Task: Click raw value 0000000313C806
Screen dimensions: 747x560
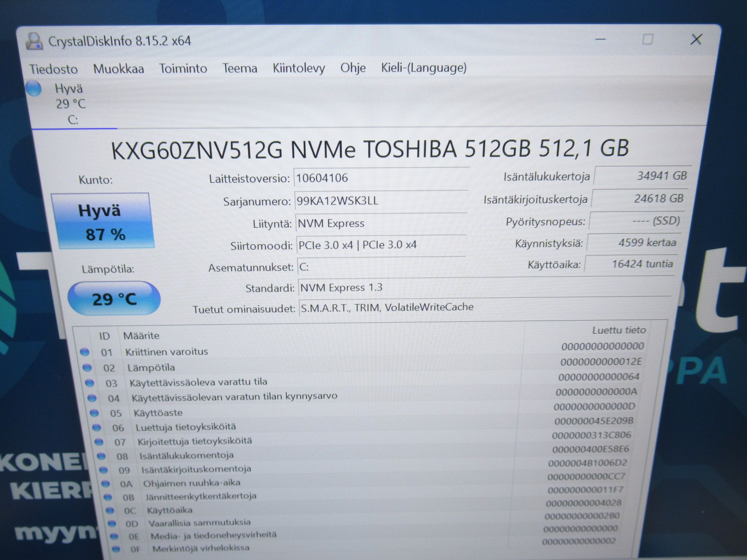Action: pyautogui.click(x=592, y=435)
